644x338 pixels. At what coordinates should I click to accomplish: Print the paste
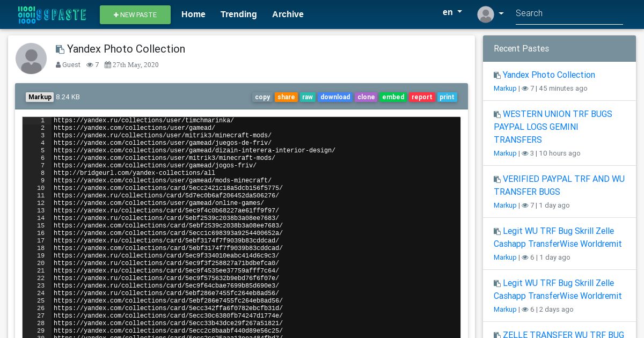(447, 97)
